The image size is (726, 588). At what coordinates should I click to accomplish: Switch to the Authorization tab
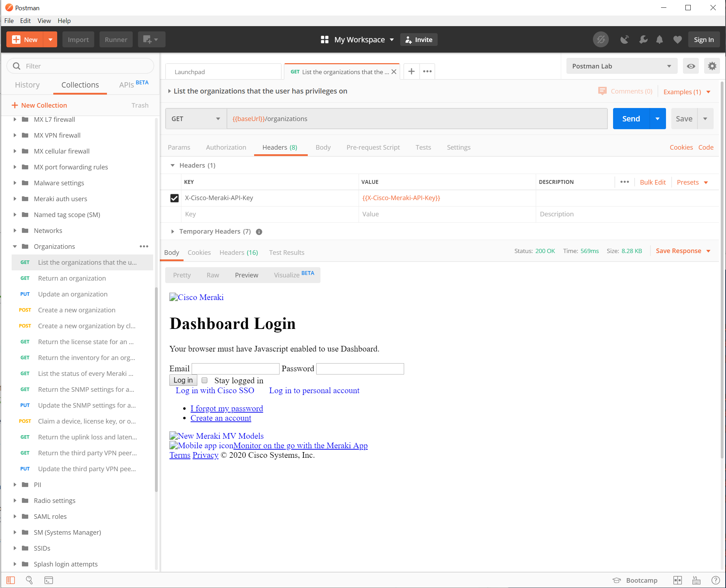point(226,148)
